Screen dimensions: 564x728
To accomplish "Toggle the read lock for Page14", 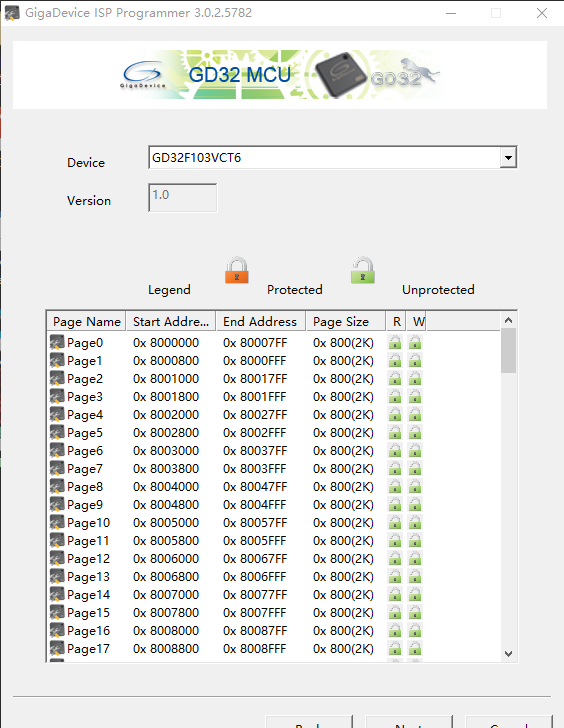I will coord(395,594).
